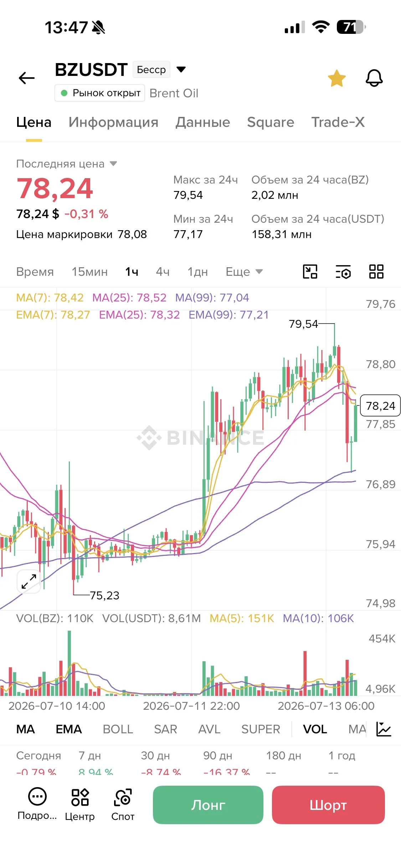Viewport: 401px width, 868px height.
Task: Tap the fullscreen expand chart icon
Action: point(29,582)
